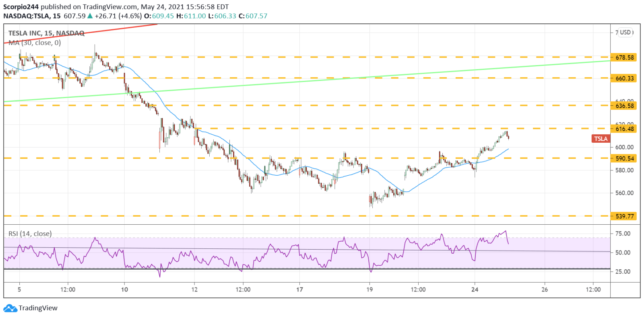
Task: Open the TradingView wordmark link
Action: coord(38,308)
